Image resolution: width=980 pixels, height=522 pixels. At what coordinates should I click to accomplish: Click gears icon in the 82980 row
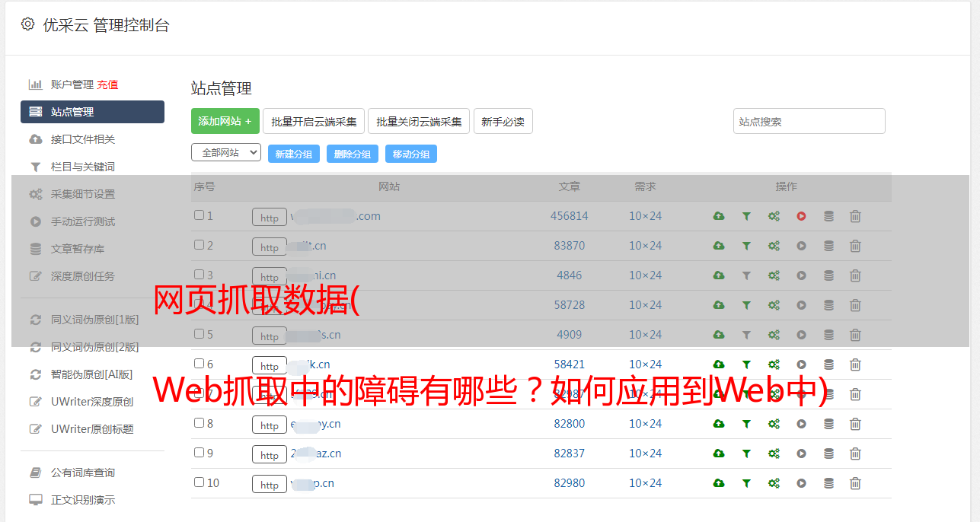tap(774, 483)
